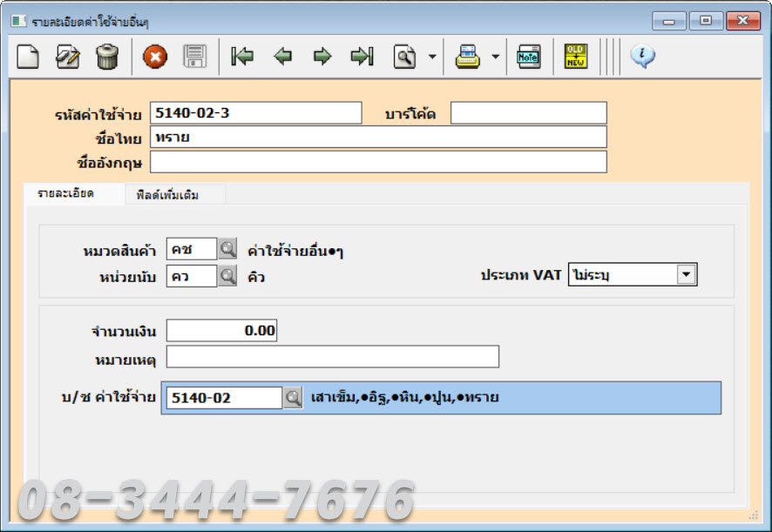Image resolution: width=772 pixels, height=532 pixels.
Task: Click the รหัสค่าใช้จ่าย field 5140-02-3
Action: 256,113
